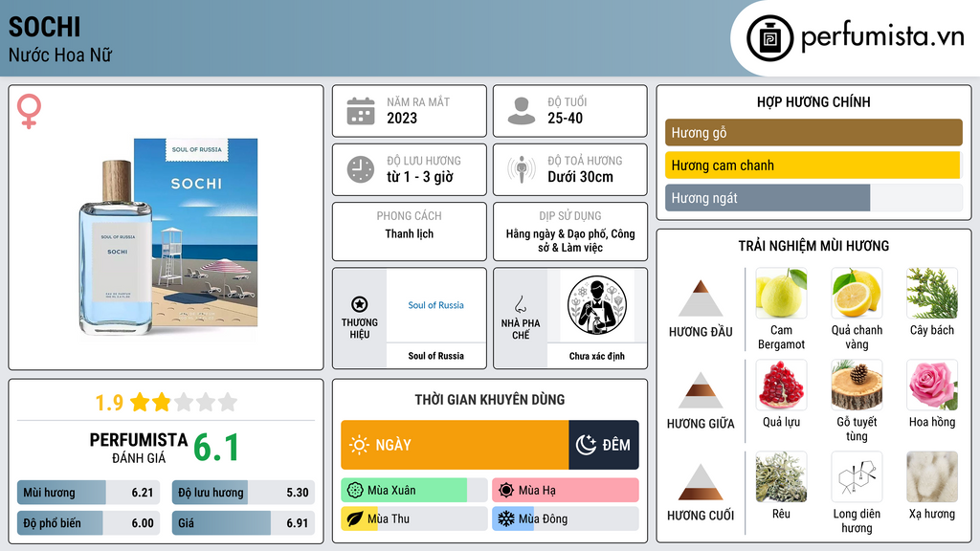This screenshot has width=980, height=551.
Task: Click the Độ lưu hương 5.30 score bar
Action: click(x=243, y=493)
